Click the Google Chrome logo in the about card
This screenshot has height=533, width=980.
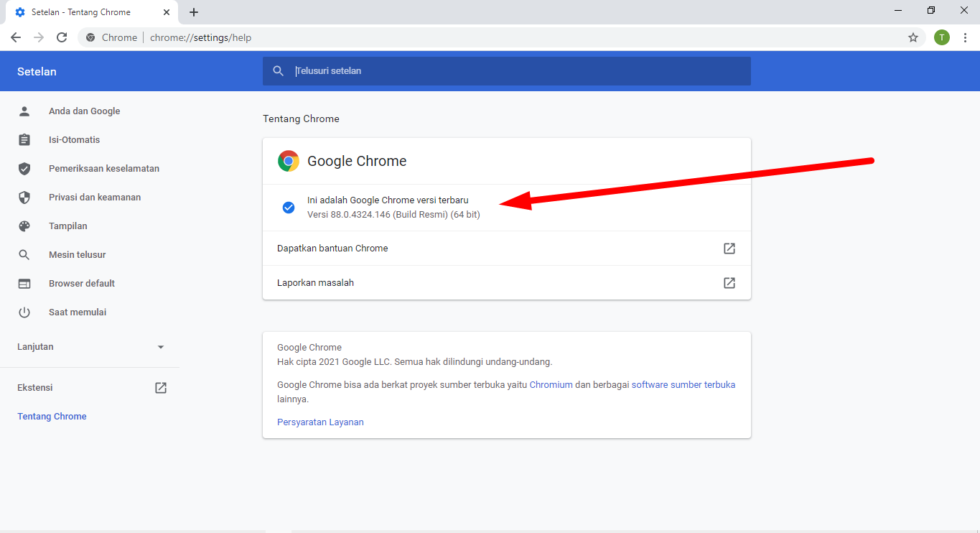click(289, 161)
